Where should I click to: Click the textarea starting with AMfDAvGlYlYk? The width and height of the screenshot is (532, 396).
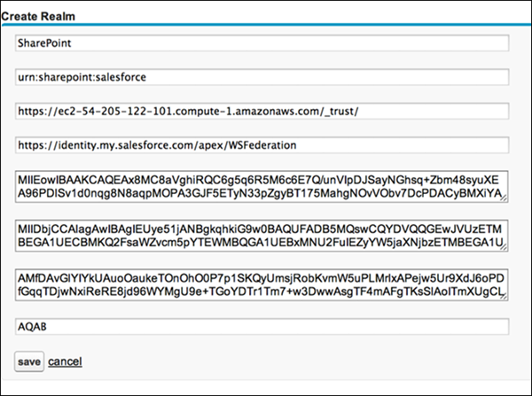point(262,284)
